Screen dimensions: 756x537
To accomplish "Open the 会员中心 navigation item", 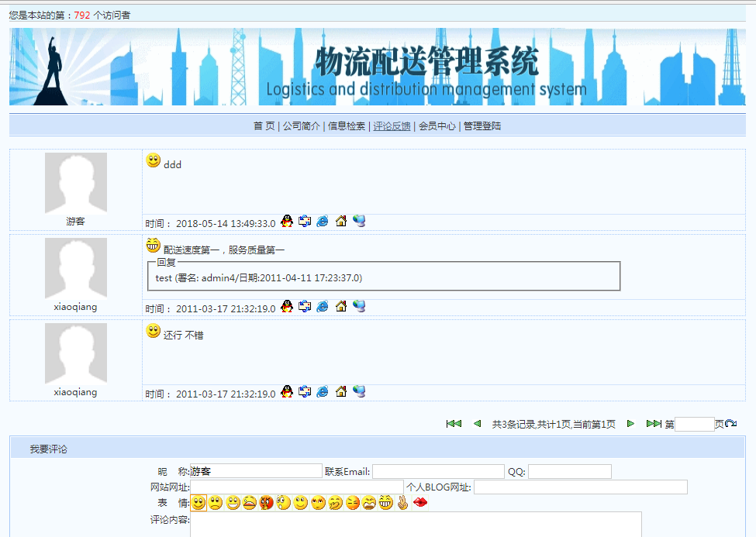I will 436,125.
